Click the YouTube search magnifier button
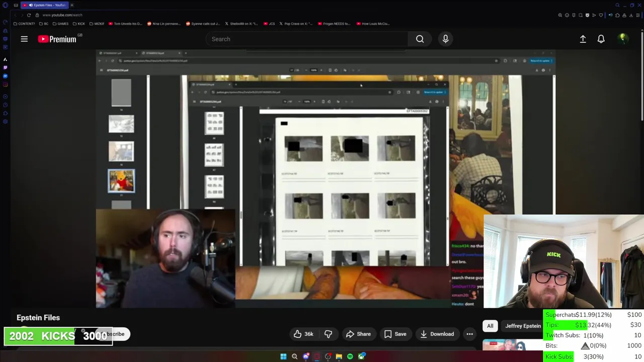The height and width of the screenshot is (362, 644). (420, 39)
